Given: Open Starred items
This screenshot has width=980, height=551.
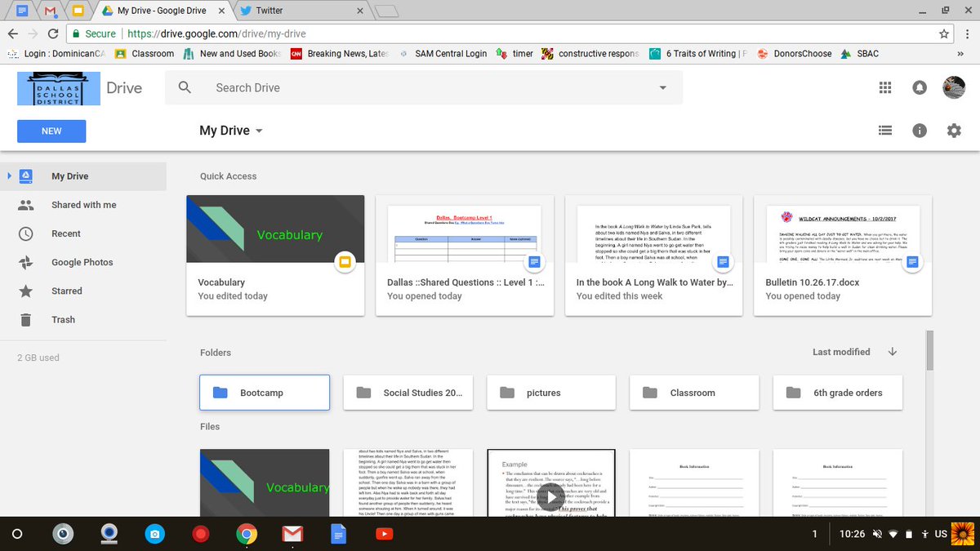Looking at the screenshot, I should [x=82, y=291].
